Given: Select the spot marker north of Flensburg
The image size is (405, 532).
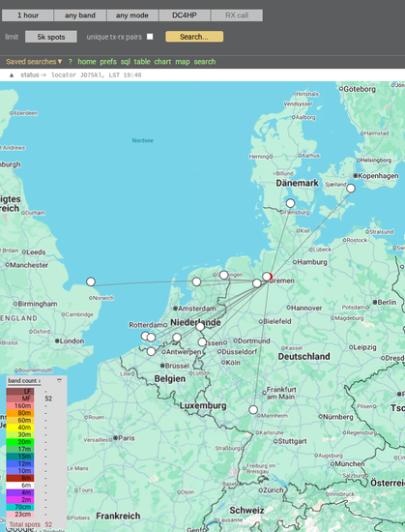Looking at the screenshot, I should [x=290, y=203].
